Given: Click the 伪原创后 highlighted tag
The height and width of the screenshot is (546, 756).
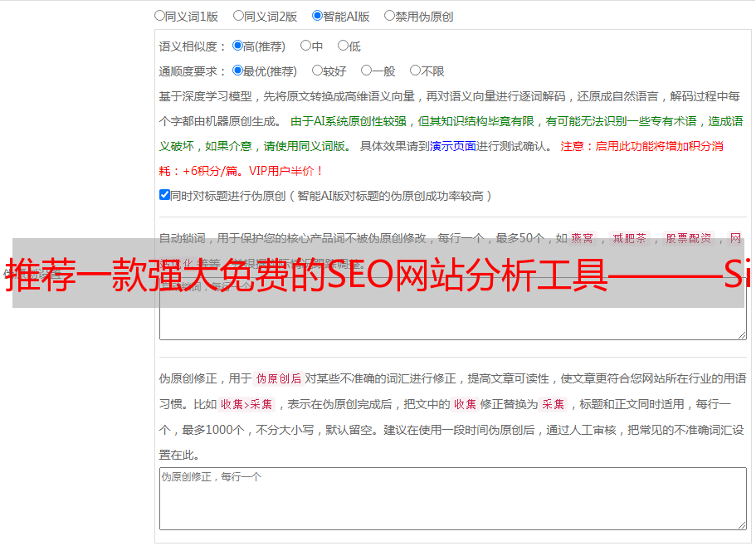Looking at the screenshot, I should click(x=279, y=378).
